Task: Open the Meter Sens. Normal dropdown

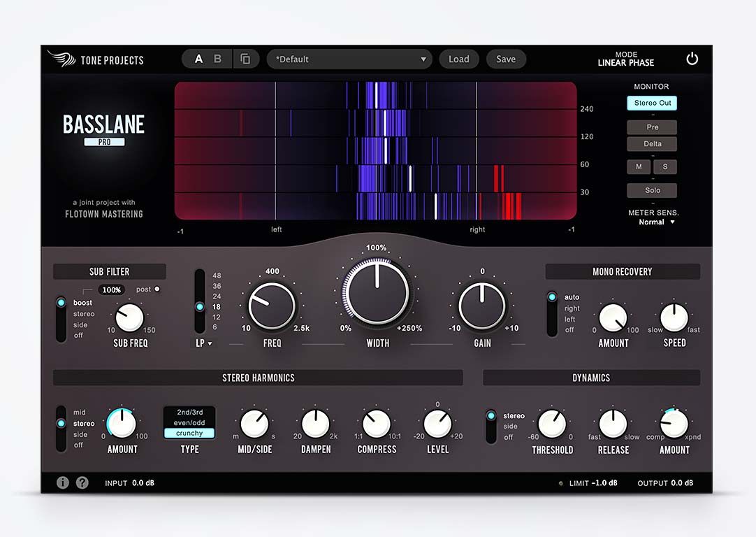Action: (655, 222)
